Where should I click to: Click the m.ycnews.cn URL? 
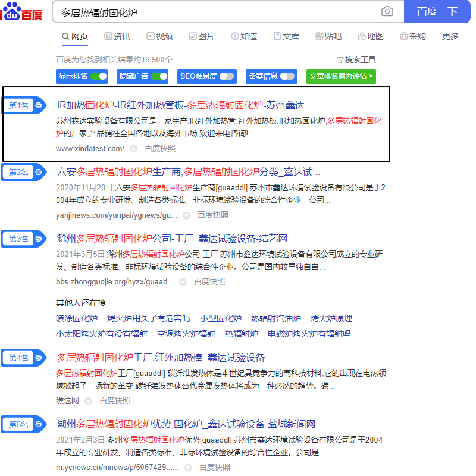click(x=117, y=467)
